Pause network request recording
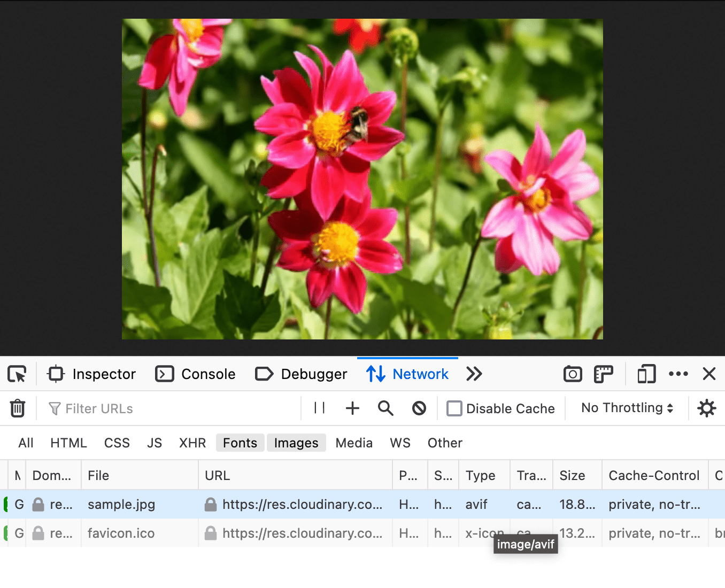 point(319,408)
